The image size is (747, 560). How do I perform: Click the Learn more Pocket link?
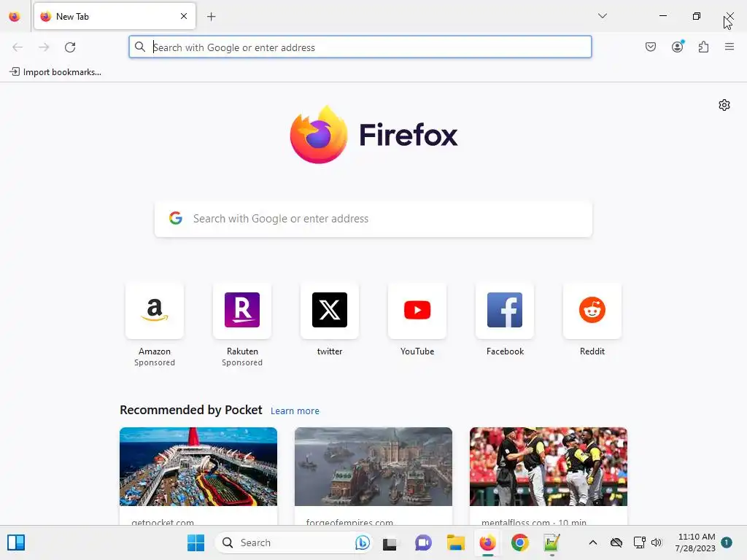(x=295, y=411)
